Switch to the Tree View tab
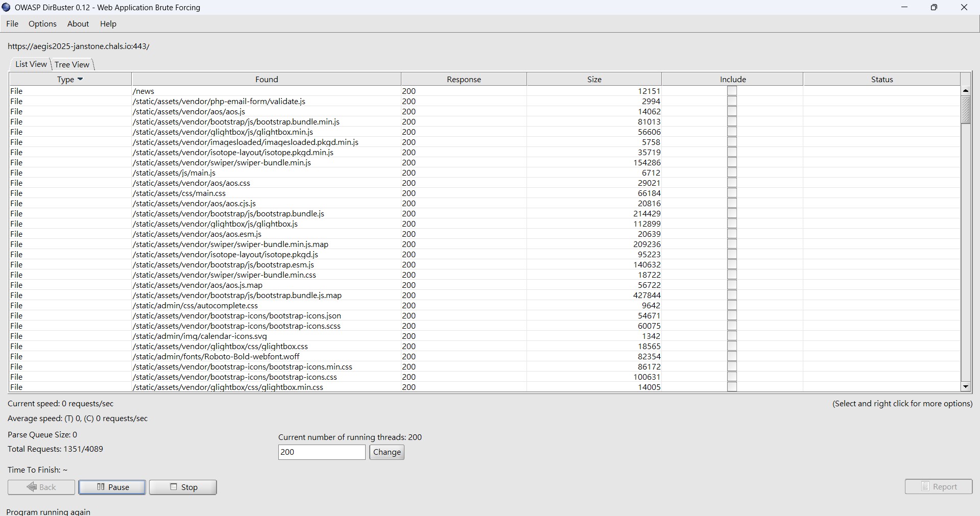The height and width of the screenshot is (516, 980). point(72,64)
